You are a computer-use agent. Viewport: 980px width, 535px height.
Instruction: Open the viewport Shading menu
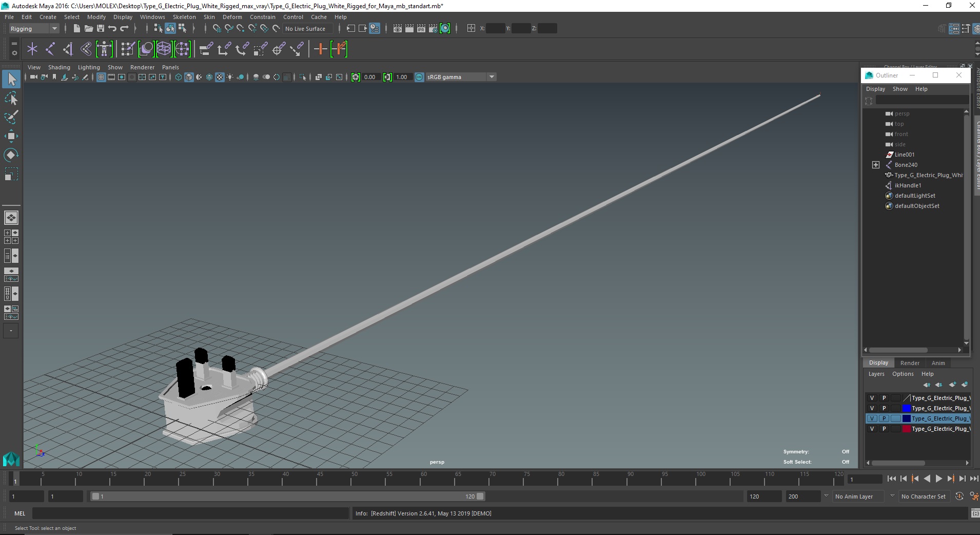[59, 67]
